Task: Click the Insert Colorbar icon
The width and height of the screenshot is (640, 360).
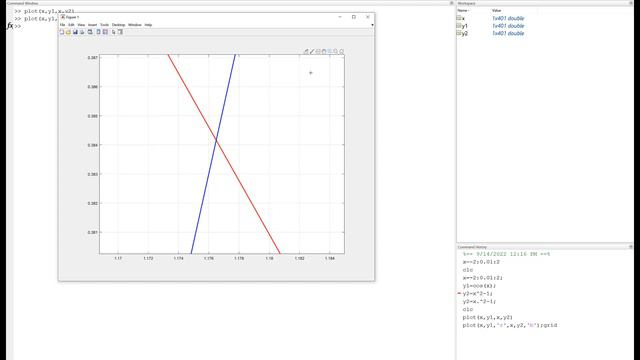Action: [x=98, y=32]
